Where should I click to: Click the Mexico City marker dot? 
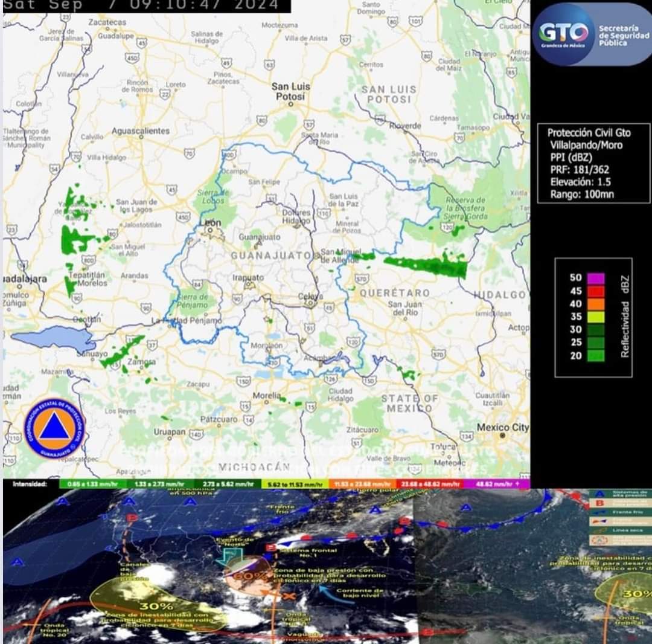pos(502,435)
